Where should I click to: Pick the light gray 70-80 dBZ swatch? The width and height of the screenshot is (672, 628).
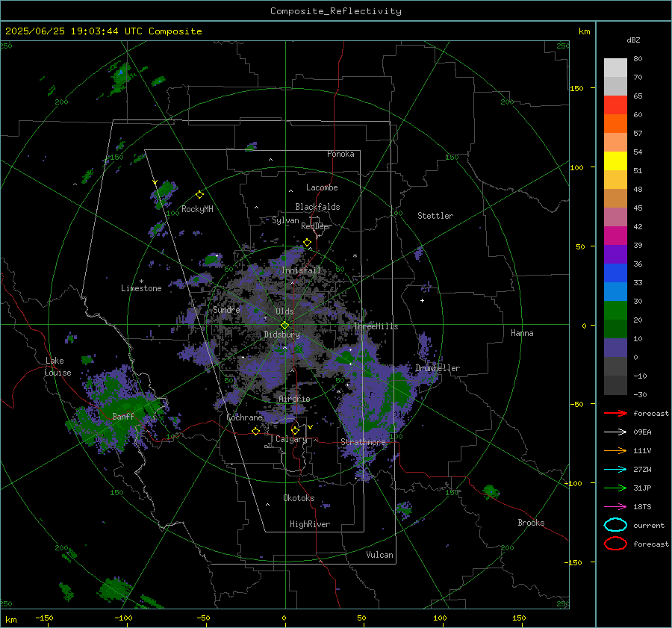coord(615,68)
